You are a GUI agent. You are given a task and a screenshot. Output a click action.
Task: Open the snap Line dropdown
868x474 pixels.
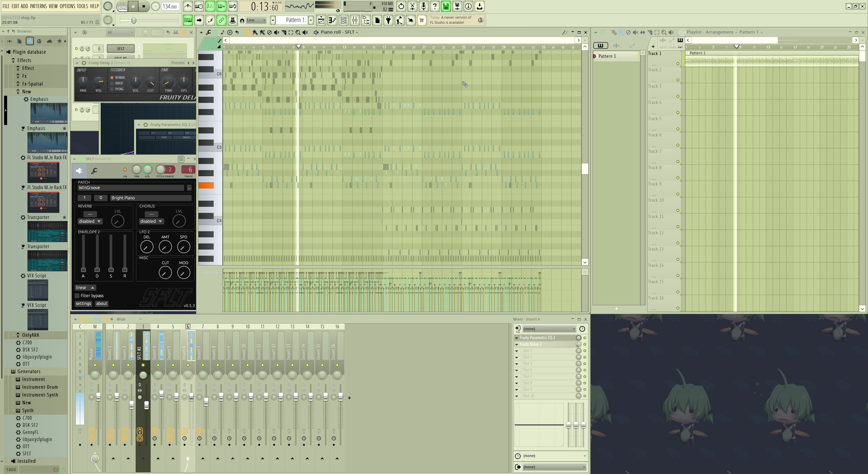(256, 20)
